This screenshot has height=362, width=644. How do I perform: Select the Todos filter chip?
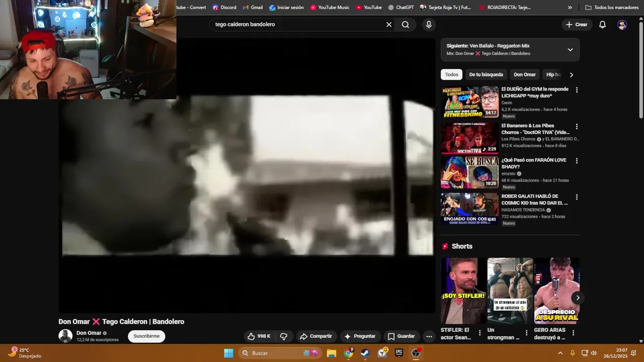(451, 74)
